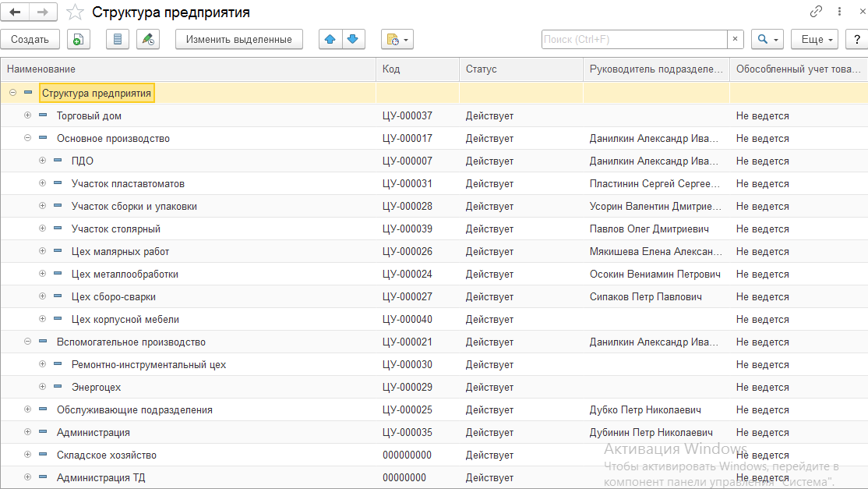Open the magnifier search options dropdown
868x489 pixels.
pyautogui.click(x=767, y=39)
